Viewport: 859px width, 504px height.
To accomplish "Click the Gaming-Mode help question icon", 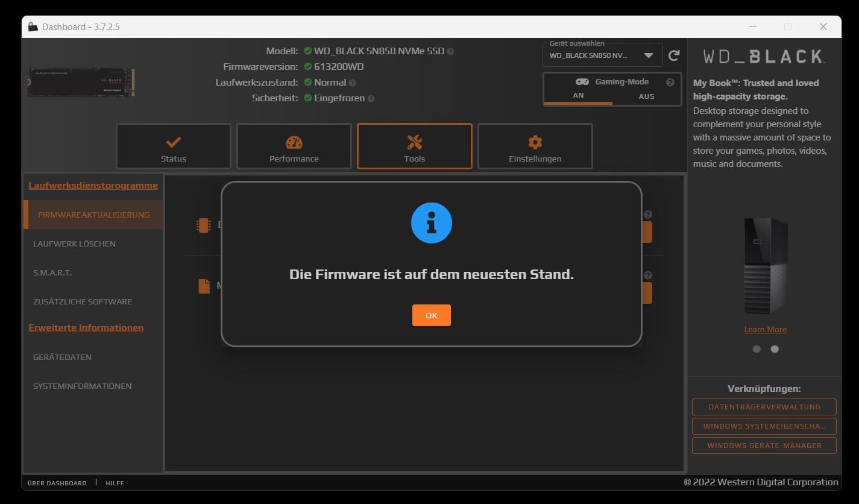I will click(x=670, y=83).
